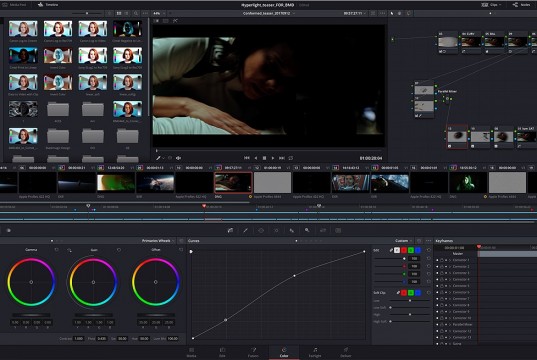
Task: Reset the Offset color wheel
Action: click(181, 250)
